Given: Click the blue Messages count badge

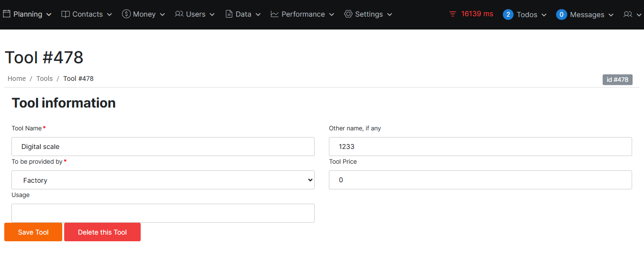Looking at the screenshot, I should click(561, 15).
